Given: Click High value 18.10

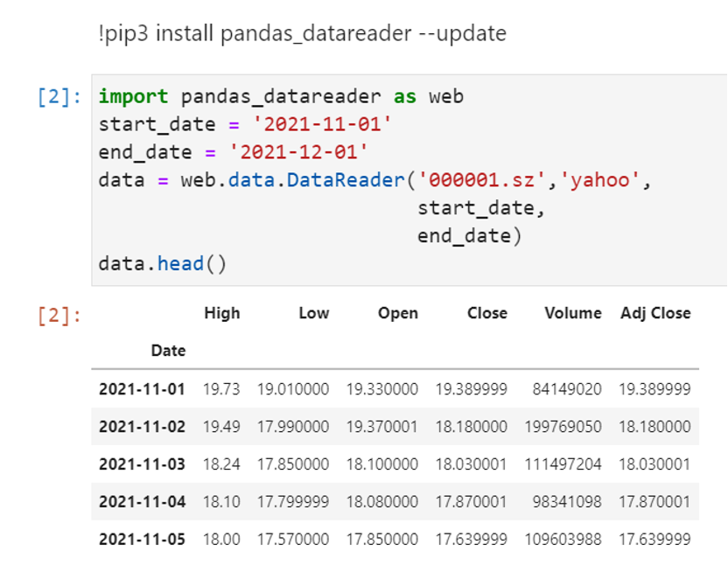Looking at the screenshot, I should click(221, 501).
